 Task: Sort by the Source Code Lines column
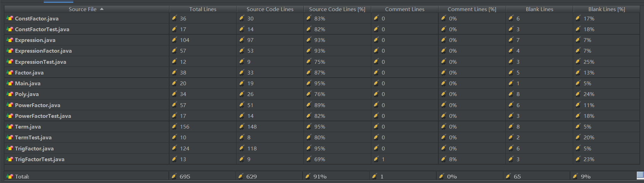pyautogui.click(x=270, y=9)
